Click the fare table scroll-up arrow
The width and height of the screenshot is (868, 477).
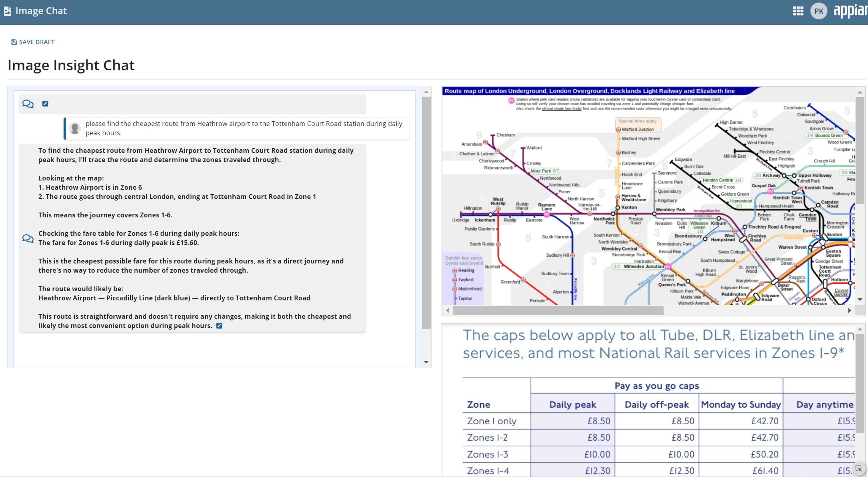tap(860, 329)
